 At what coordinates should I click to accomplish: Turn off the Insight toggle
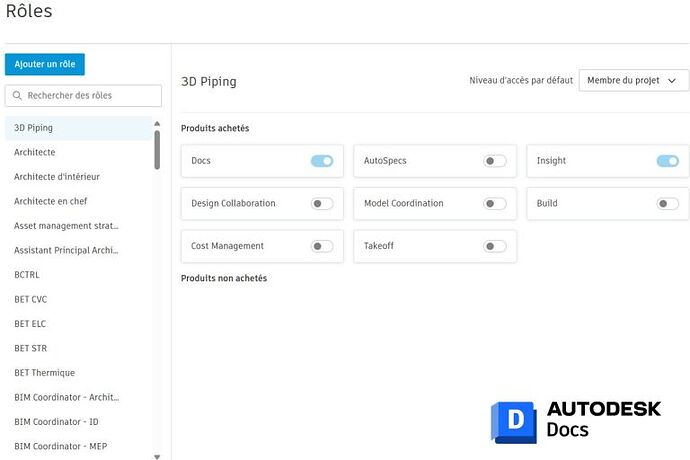[668, 161]
